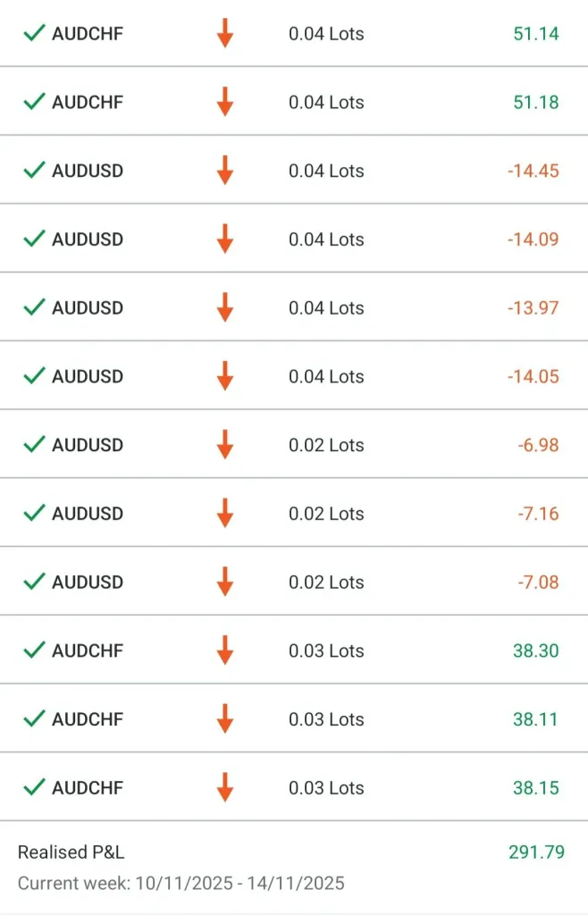Select the 0.03 Lots of the 38.30 trade
The height and width of the screenshot is (915, 588).
coord(326,651)
